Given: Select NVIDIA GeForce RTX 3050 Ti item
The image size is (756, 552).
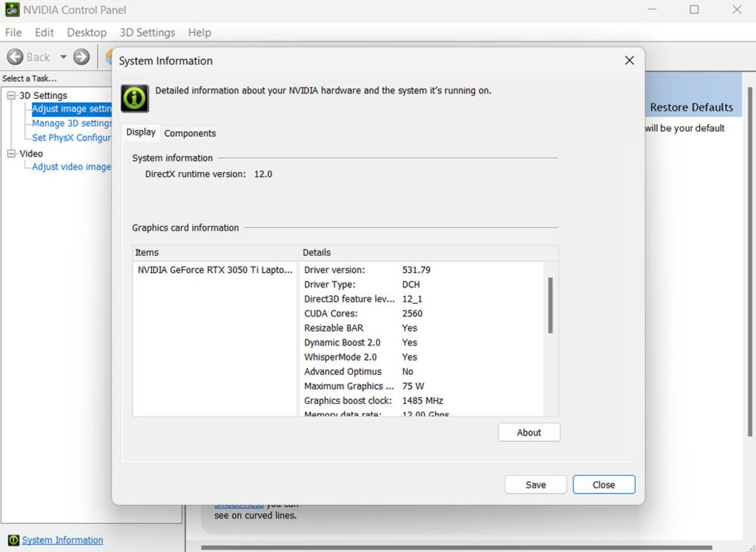Looking at the screenshot, I should point(215,270).
